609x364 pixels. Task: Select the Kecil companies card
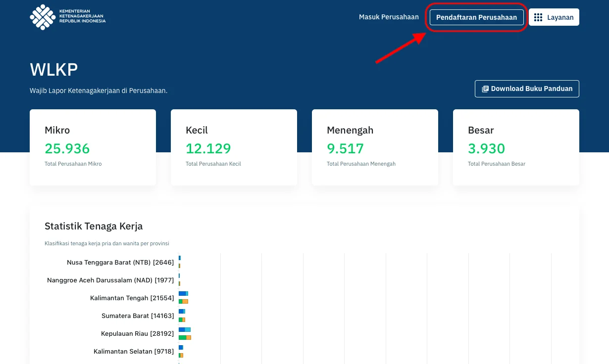(x=234, y=147)
